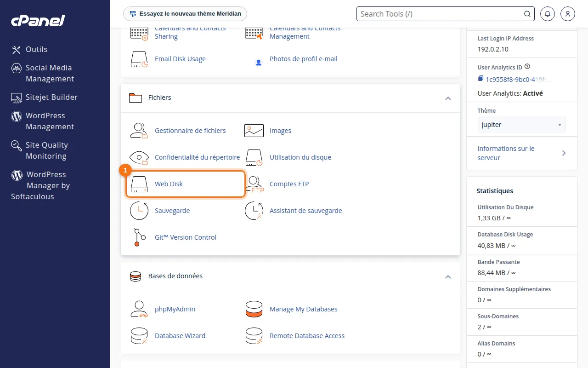Screen dimensions: 588x368
Task: Click the Comptes FTP link
Action: pyautogui.click(x=289, y=184)
